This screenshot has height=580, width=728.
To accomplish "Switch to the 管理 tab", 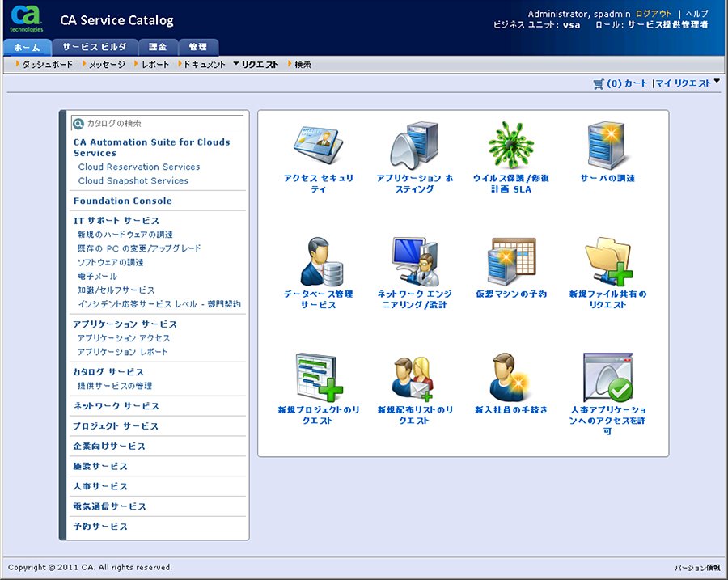I will [x=198, y=47].
